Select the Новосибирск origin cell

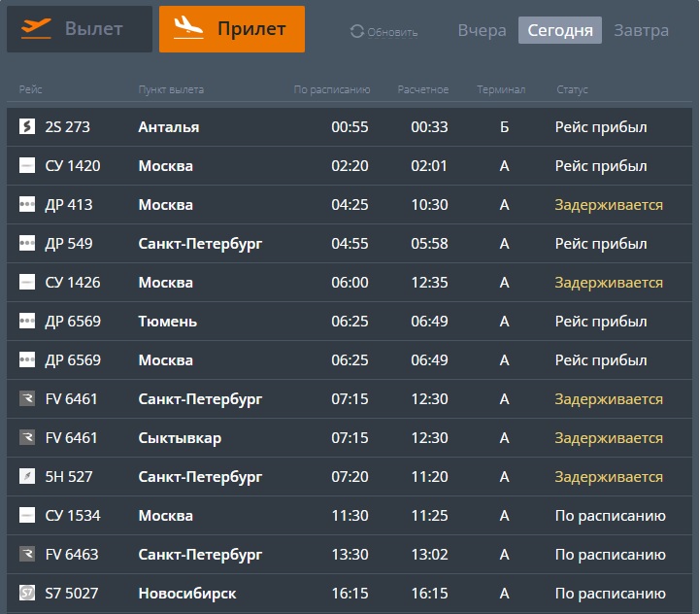[187, 594]
